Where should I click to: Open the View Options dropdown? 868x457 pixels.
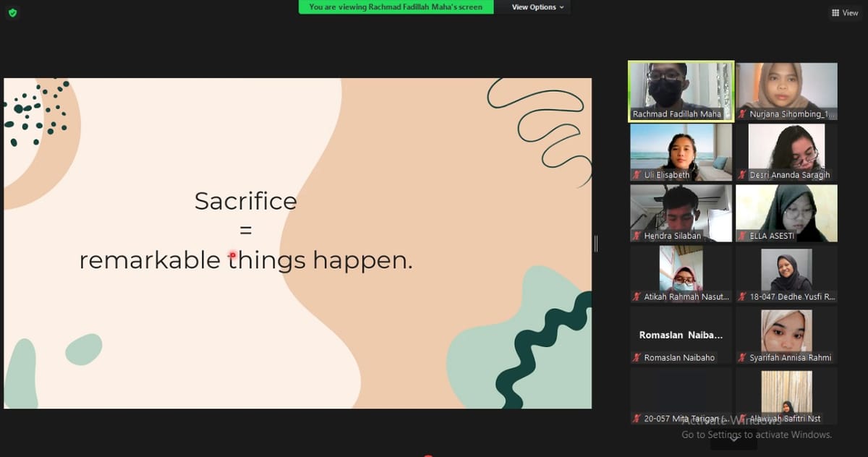538,7
